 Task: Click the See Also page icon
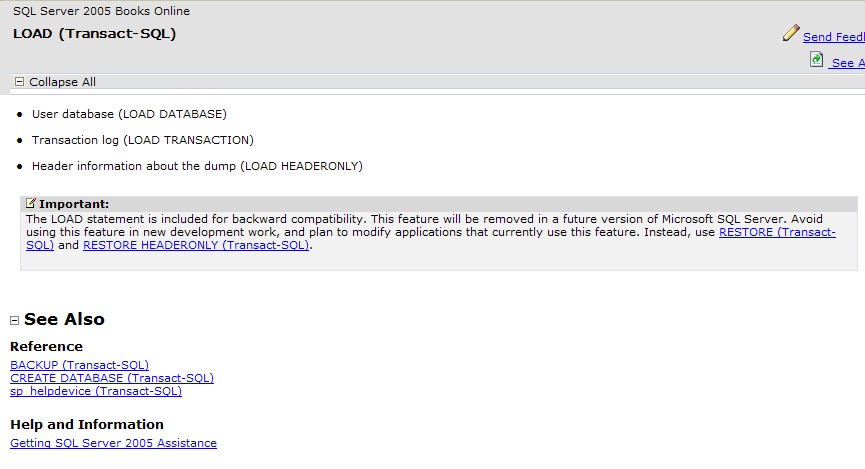816,59
